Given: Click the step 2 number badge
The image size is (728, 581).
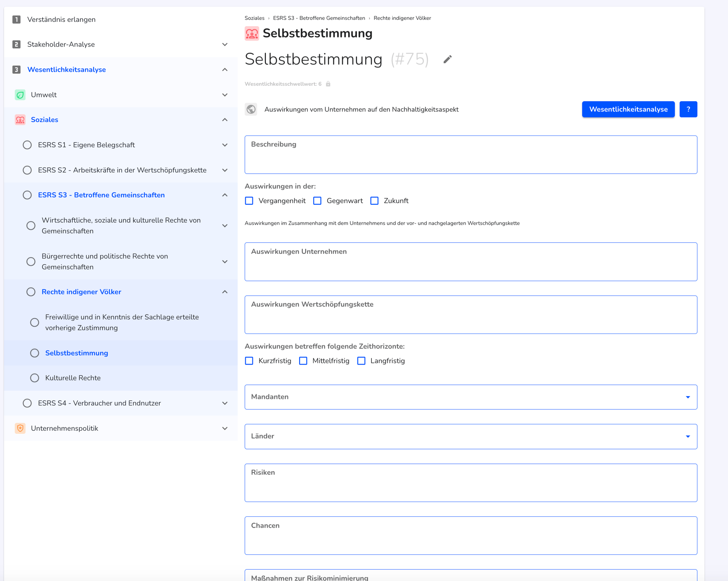Looking at the screenshot, I should (x=16, y=44).
